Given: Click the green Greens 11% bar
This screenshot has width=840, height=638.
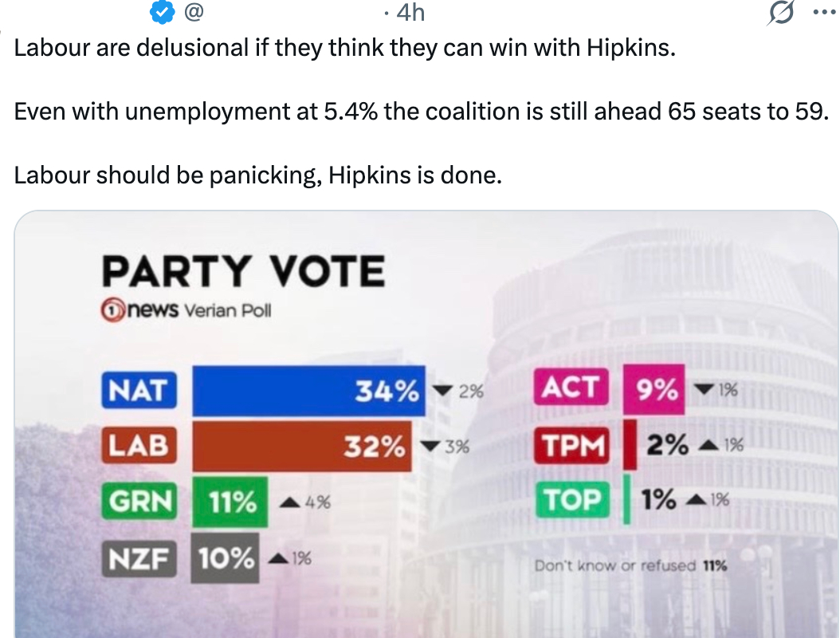Looking at the screenshot, I should [230, 502].
